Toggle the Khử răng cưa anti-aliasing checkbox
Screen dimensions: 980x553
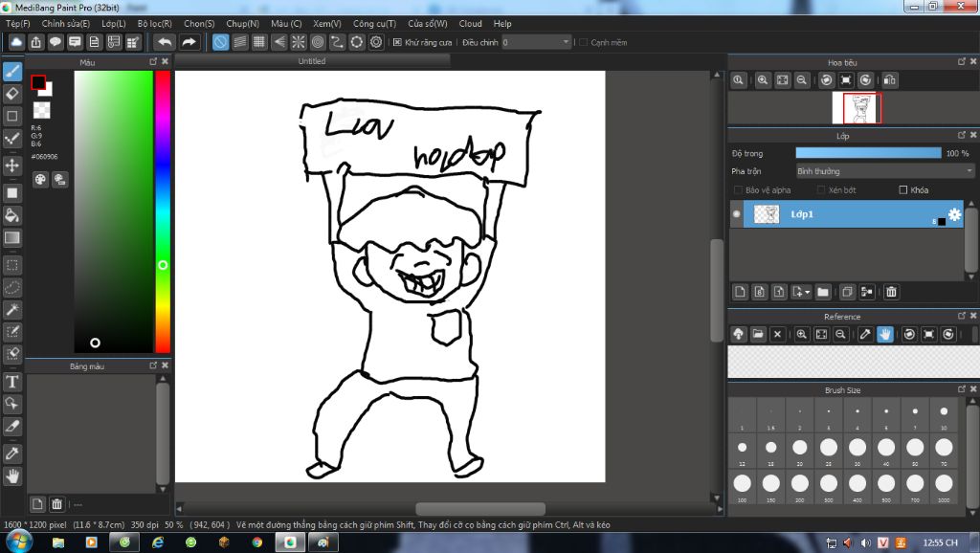[x=397, y=42]
